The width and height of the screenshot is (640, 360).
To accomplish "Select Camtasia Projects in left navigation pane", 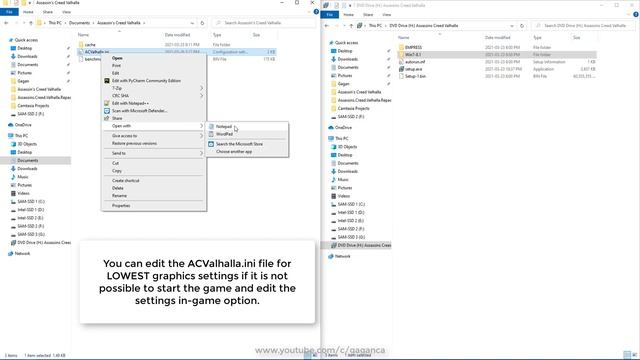I will click(33, 106).
